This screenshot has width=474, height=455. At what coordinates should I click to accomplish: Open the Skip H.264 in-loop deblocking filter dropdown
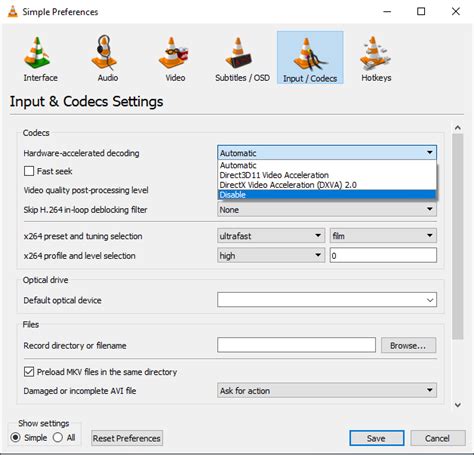click(x=327, y=210)
